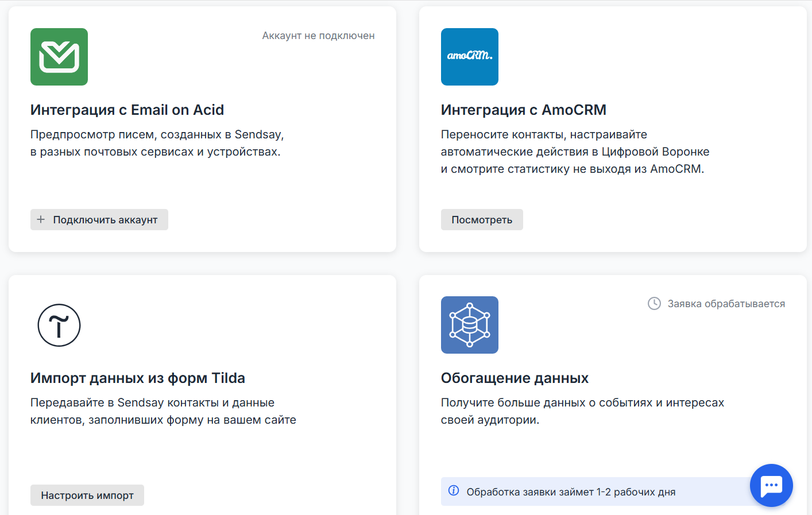812x515 pixels.
Task: Click the Обогащение данных network icon
Action: point(469,325)
